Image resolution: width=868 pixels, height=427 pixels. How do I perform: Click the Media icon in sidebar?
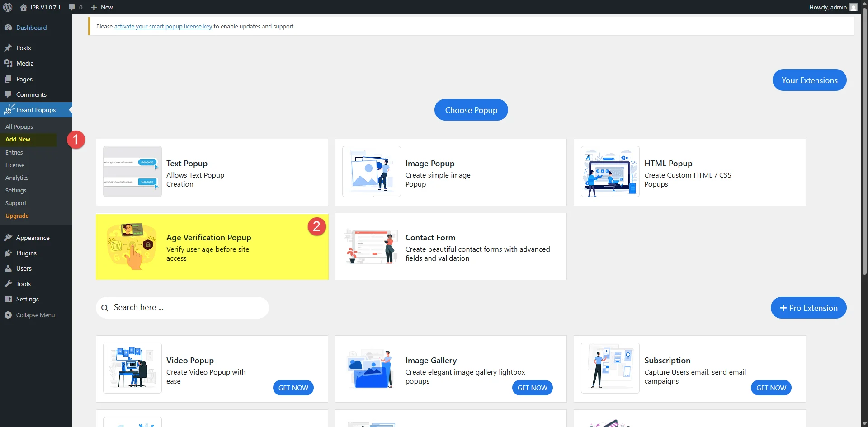click(8, 63)
